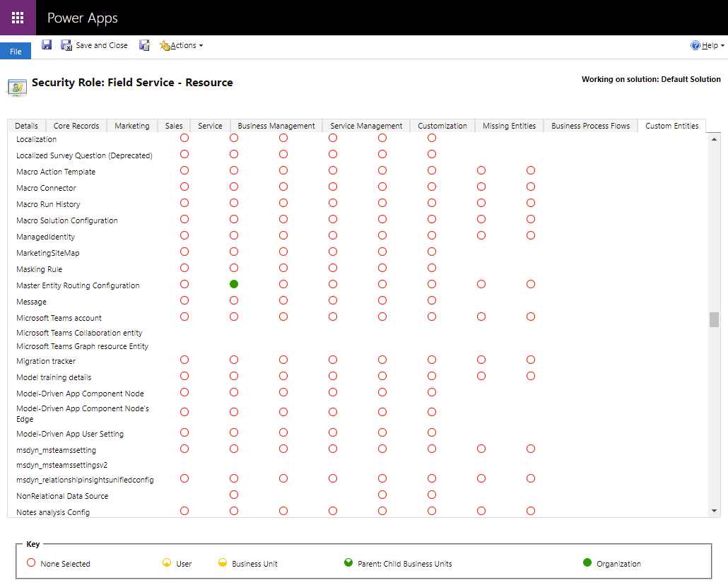Toggle the green Master Entity Routing Configuration privilege
The image size is (728, 585).
pos(234,284)
